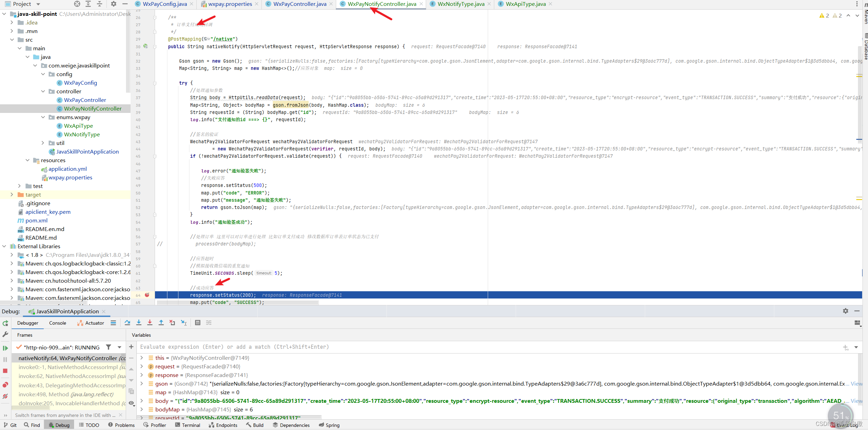The width and height of the screenshot is (868, 430).
Task: Open the Problems tool window
Action: (x=121, y=425)
